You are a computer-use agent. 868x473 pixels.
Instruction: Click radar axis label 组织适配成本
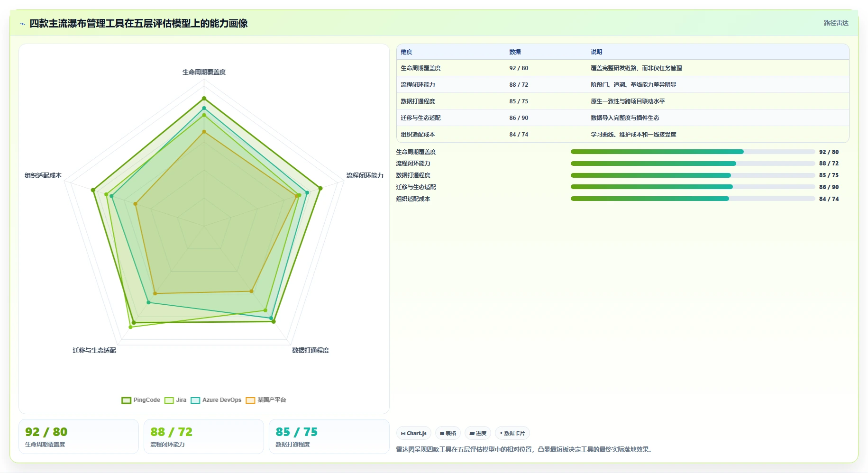[x=43, y=175]
